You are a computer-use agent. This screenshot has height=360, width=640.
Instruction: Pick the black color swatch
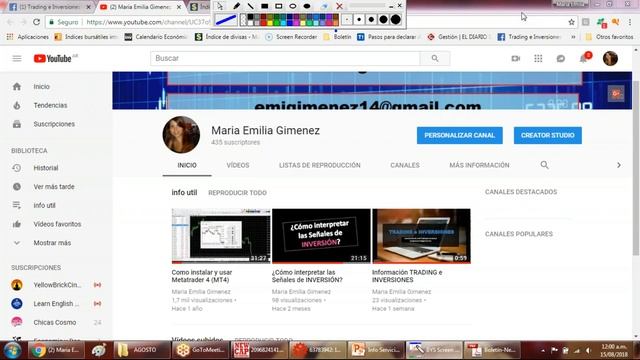click(x=250, y=17)
